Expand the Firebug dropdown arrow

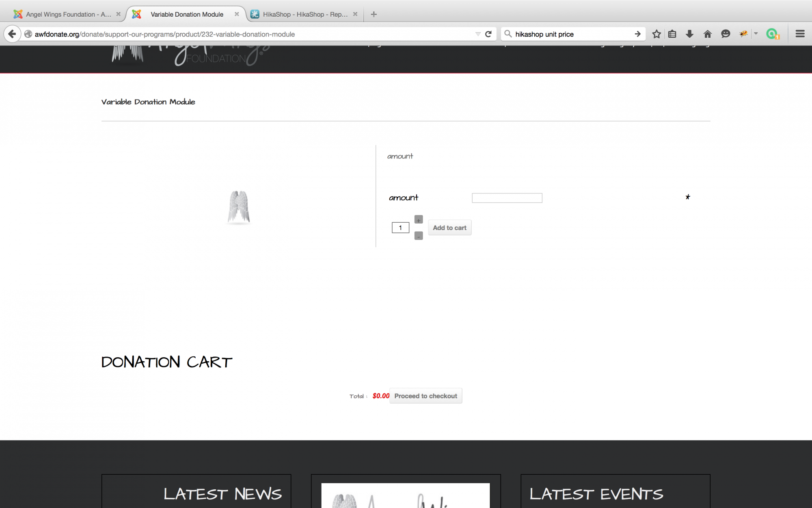pyautogui.click(x=756, y=34)
